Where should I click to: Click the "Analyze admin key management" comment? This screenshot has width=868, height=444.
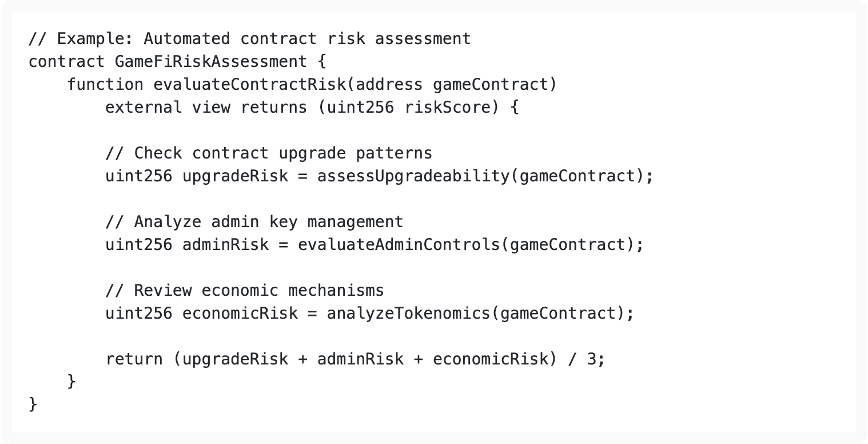[x=254, y=221]
